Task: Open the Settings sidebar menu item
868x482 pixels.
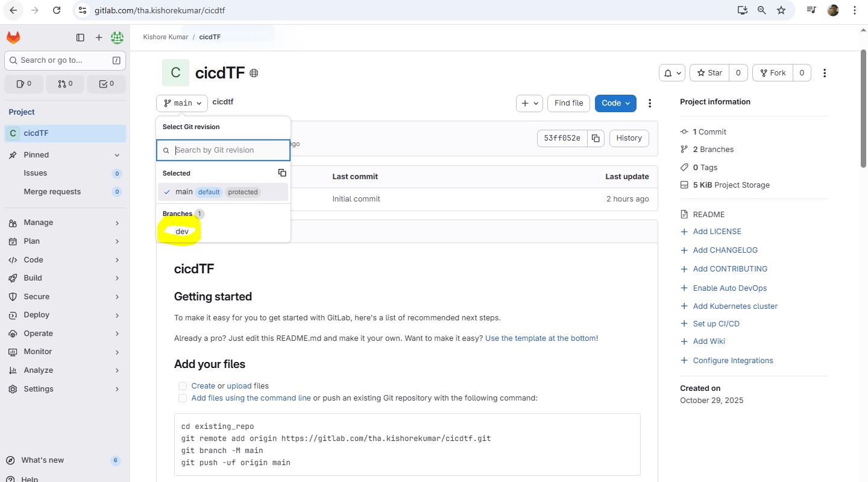Action: pos(39,389)
